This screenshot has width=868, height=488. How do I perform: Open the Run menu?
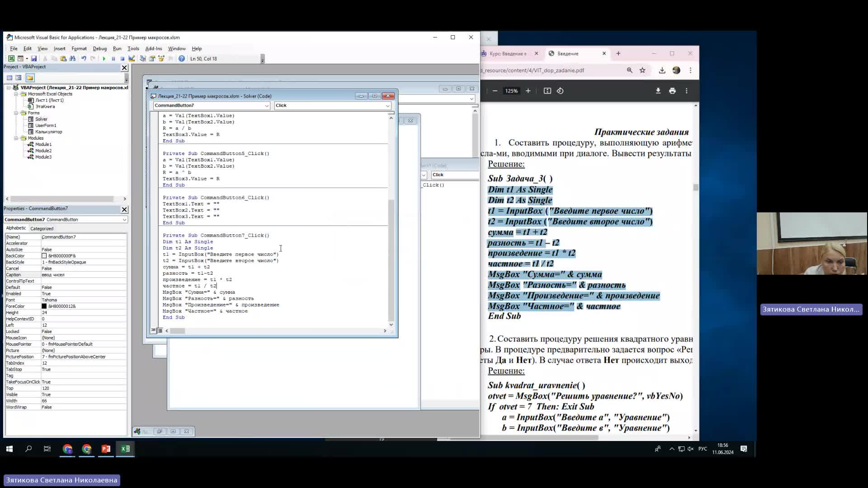(117, 49)
